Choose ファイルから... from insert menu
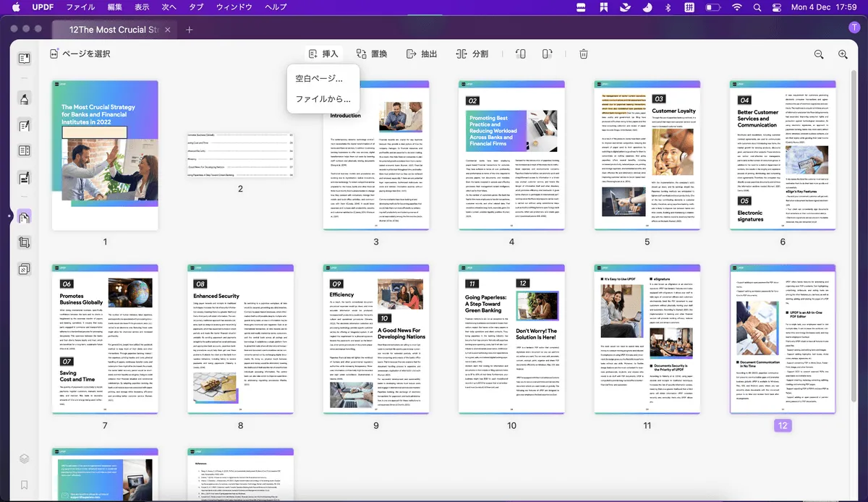The width and height of the screenshot is (868, 502). click(323, 99)
